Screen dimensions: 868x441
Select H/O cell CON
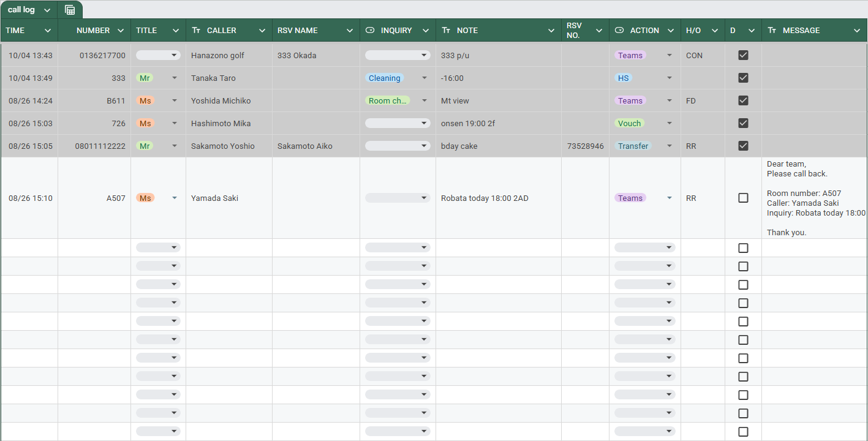703,55
